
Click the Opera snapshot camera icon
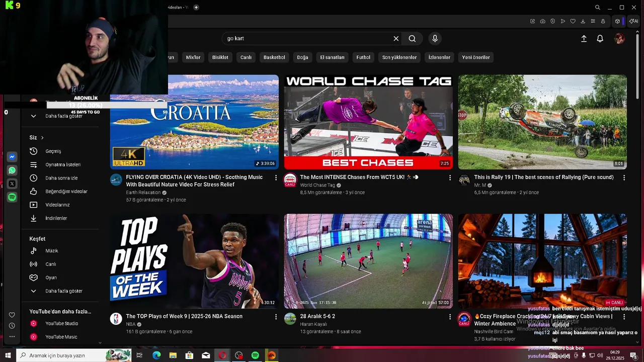click(x=542, y=21)
